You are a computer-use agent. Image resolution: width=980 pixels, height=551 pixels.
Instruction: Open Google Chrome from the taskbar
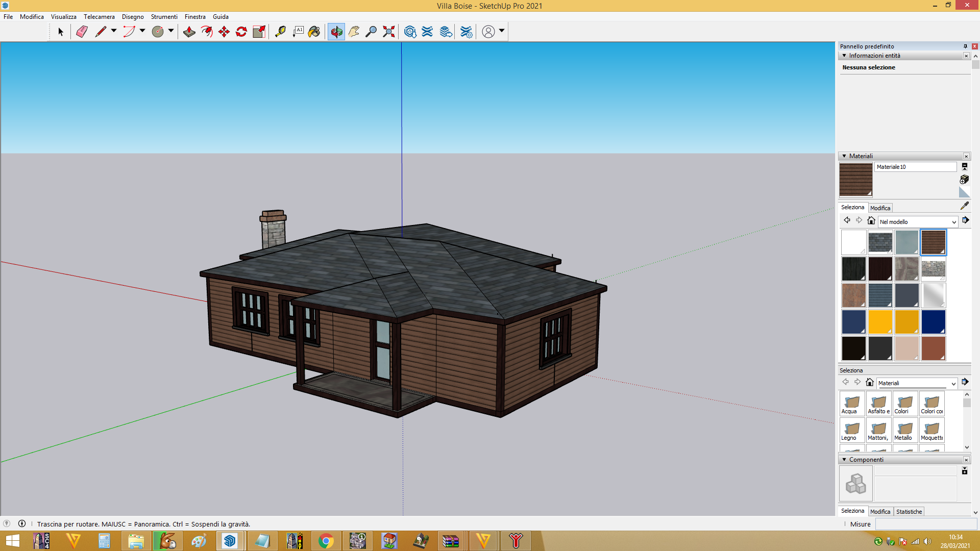326,541
